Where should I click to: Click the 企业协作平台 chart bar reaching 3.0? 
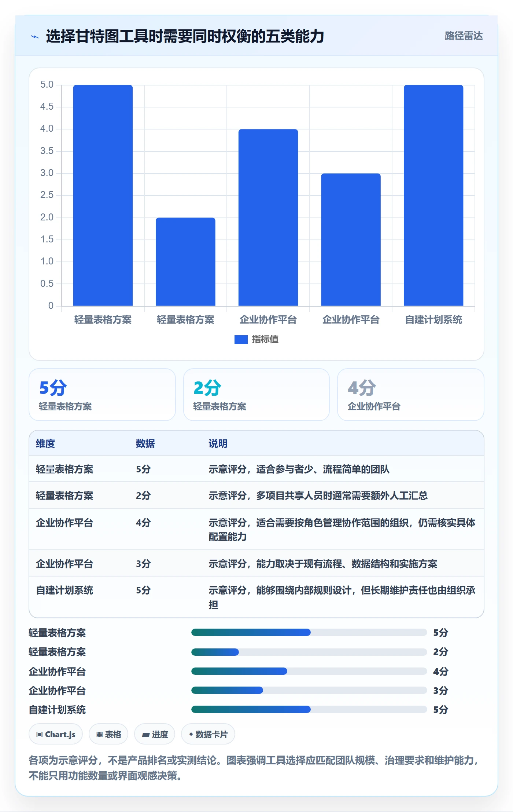[x=351, y=239]
